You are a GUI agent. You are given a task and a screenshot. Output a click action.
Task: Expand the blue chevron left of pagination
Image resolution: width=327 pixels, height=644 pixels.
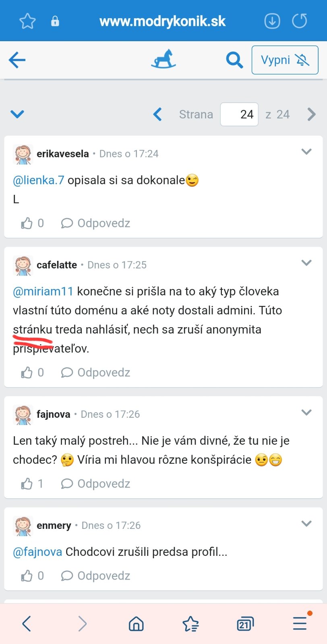pos(17,114)
